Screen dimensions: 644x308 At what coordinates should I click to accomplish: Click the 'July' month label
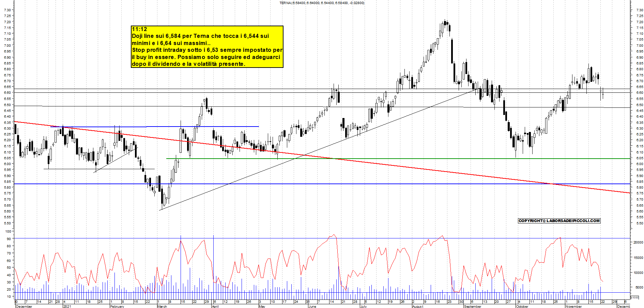pos(364,306)
